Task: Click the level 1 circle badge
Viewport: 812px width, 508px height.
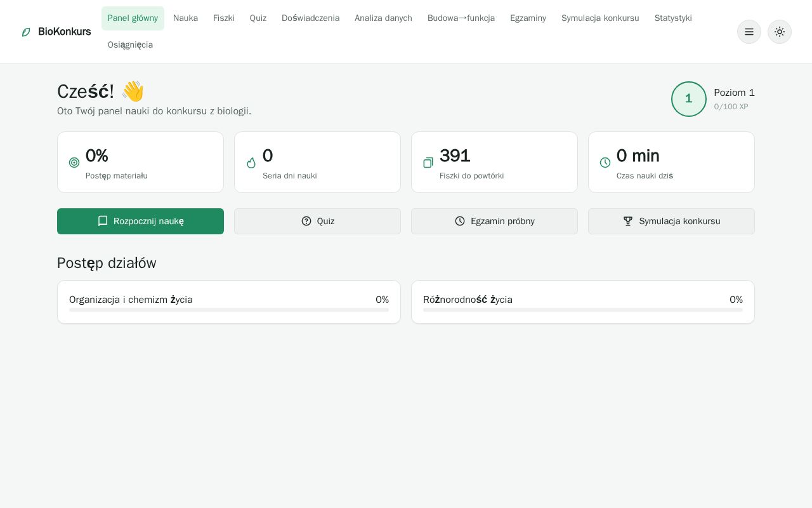Action: tap(689, 99)
